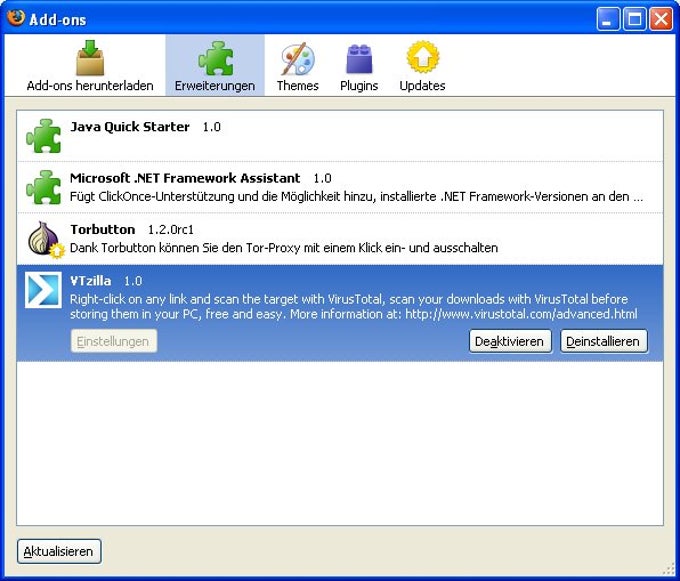Click the Themes palette icon
The image size is (680, 581).
point(298,58)
